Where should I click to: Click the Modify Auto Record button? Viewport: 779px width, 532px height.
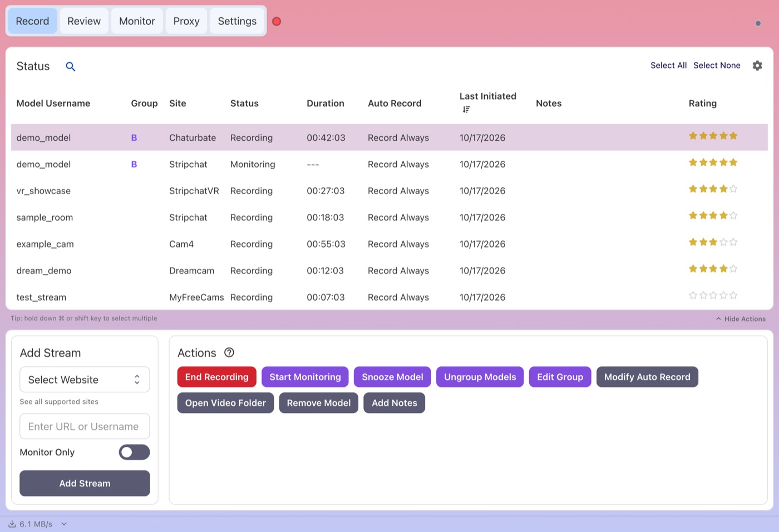tap(647, 377)
